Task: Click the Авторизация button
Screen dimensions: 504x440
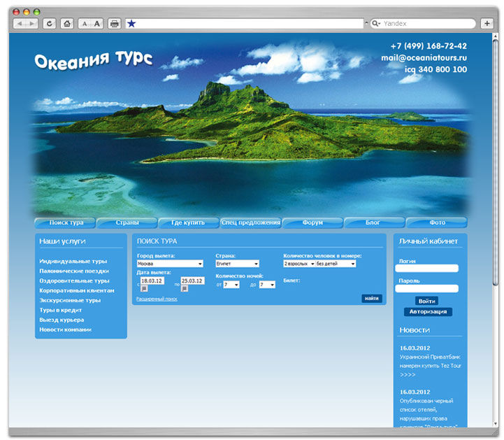Action: [x=428, y=312]
